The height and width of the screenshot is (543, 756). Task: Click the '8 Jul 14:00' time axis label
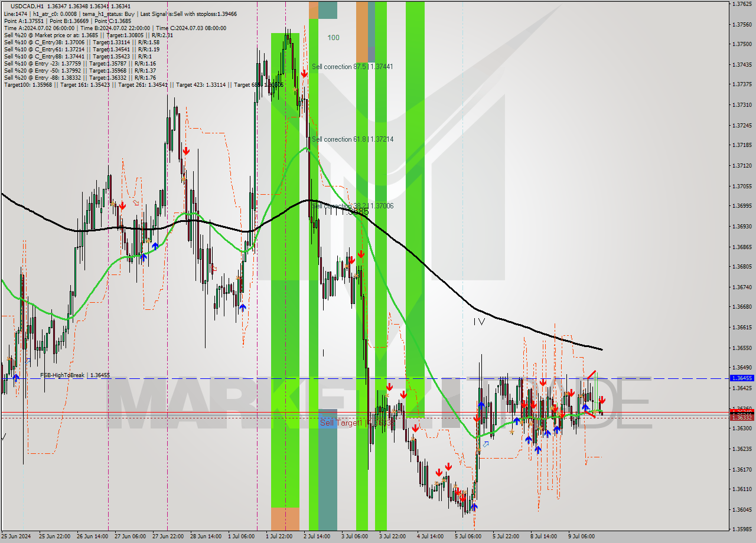[545, 537]
